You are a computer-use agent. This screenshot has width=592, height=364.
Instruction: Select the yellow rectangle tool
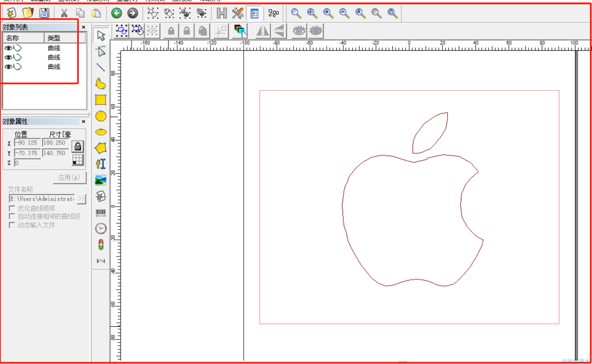point(101,100)
